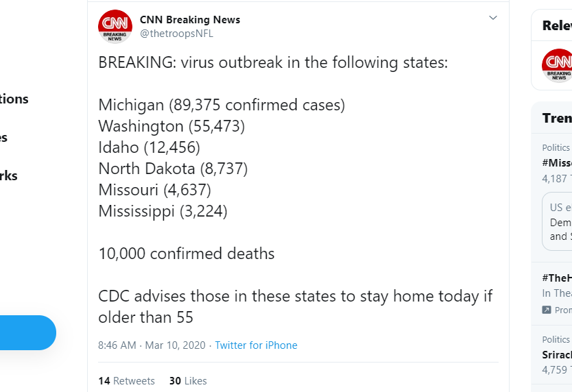
Task: Open the US election trend news card
Action: tap(557, 222)
